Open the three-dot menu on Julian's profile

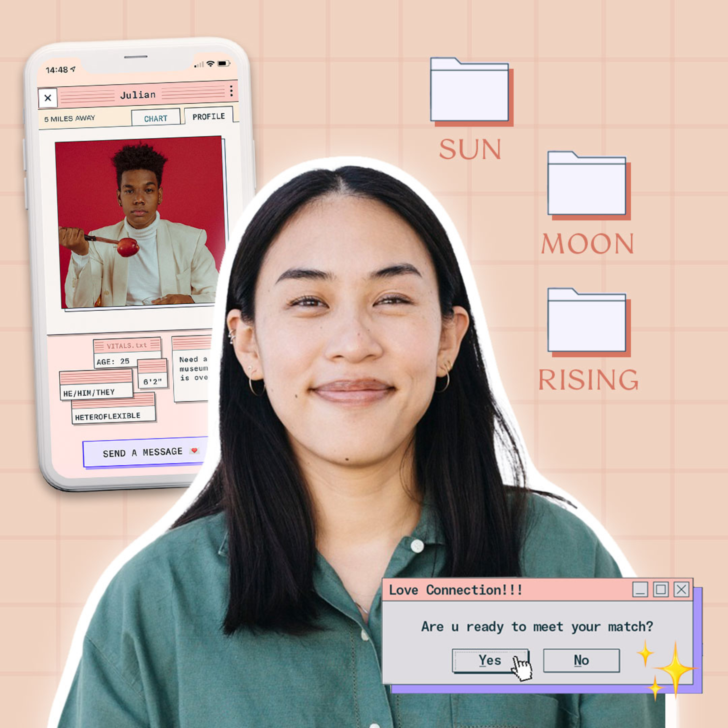click(x=231, y=91)
